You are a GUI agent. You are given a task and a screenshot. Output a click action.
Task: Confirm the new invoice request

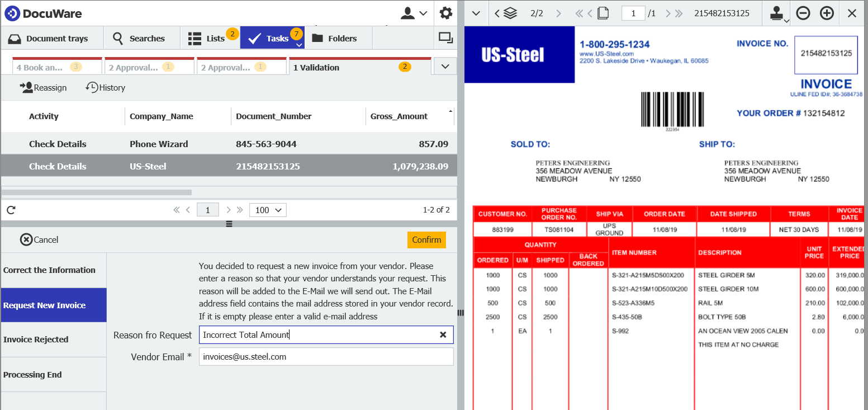click(426, 239)
